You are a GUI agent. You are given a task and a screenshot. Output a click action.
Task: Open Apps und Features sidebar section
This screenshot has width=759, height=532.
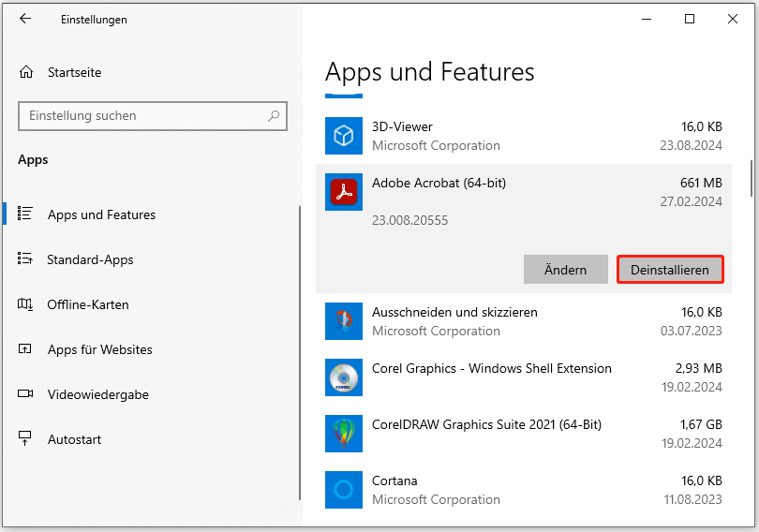(x=101, y=214)
